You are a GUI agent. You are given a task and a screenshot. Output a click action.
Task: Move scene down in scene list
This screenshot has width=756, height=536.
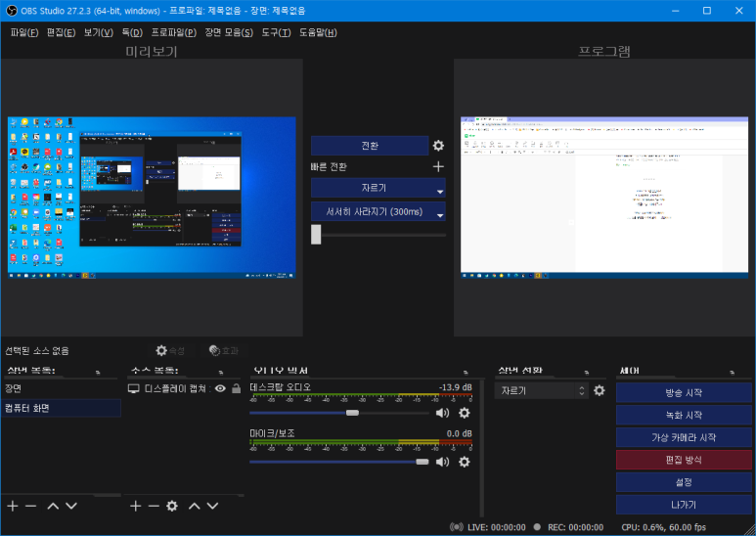(70, 506)
